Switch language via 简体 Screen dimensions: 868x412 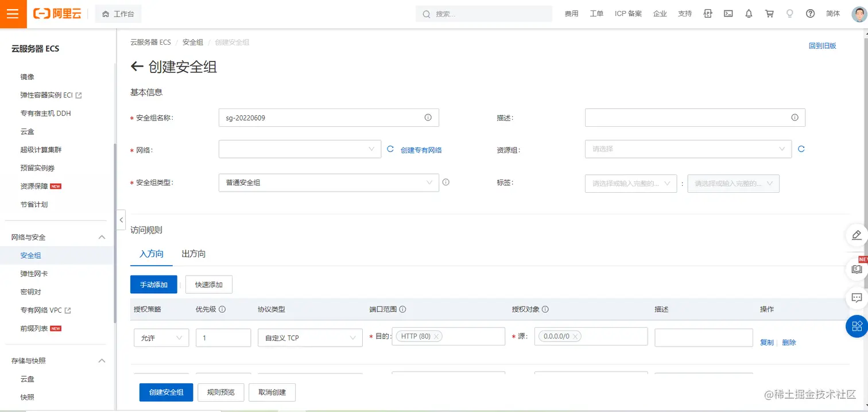(x=833, y=14)
